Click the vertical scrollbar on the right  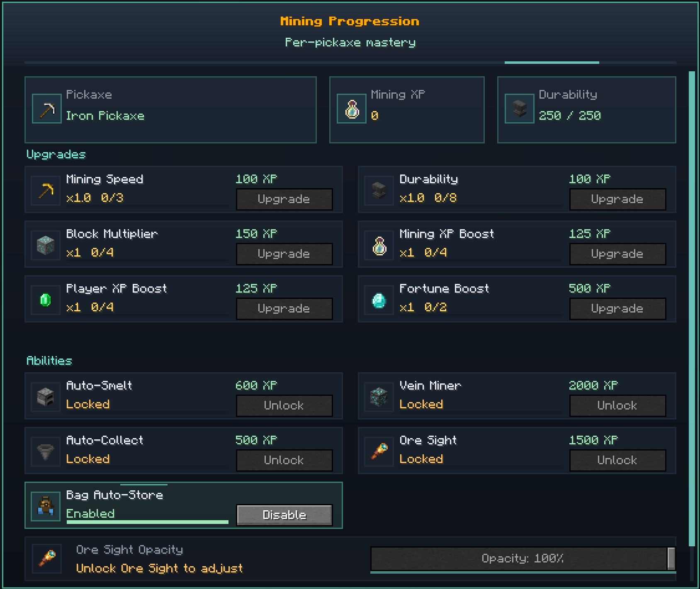coord(691,309)
